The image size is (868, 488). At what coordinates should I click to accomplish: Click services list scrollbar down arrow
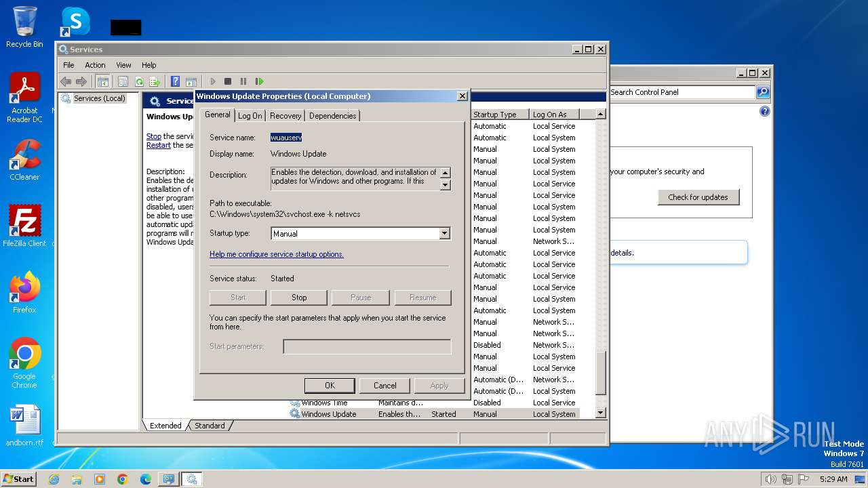pyautogui.click(x=600, y=413)
